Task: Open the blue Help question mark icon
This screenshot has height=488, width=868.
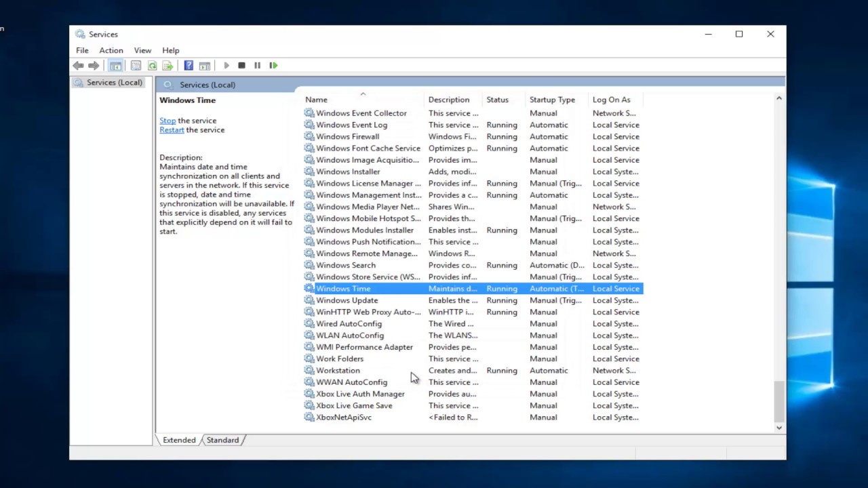Action: [x=189, y=66]
